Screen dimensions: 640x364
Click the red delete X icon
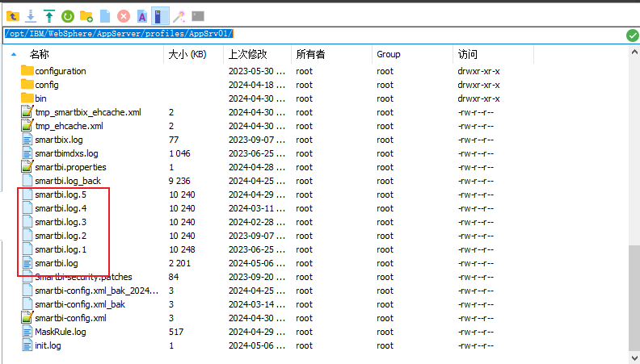[x=124, y=16]
